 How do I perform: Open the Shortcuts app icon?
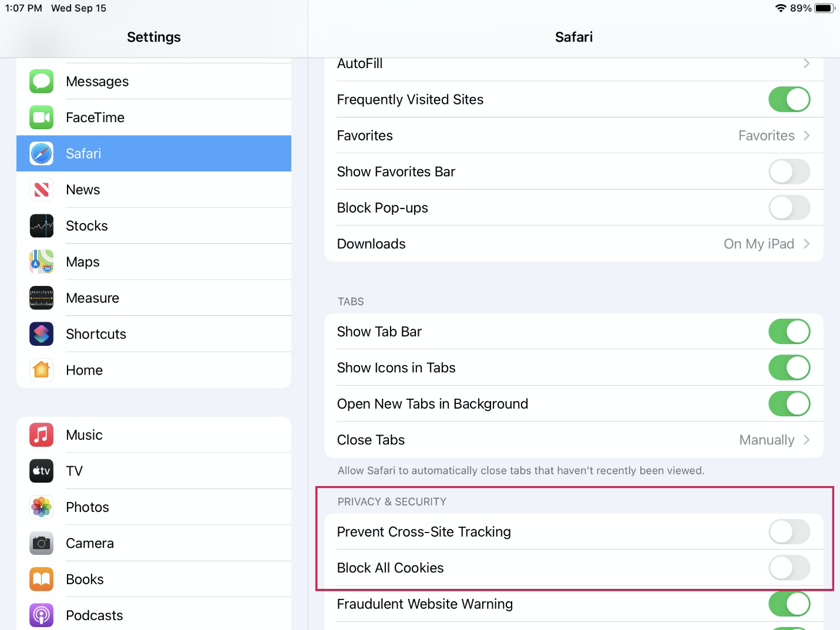42,334
